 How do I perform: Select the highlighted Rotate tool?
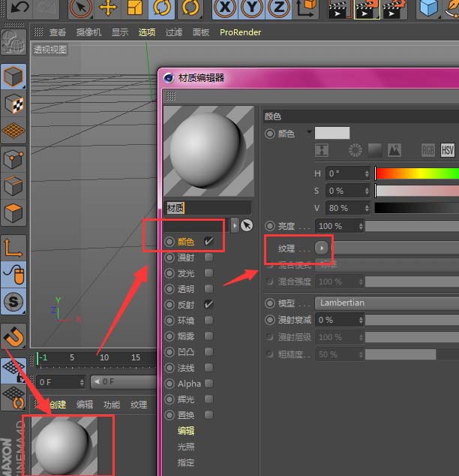coord(161,8)
